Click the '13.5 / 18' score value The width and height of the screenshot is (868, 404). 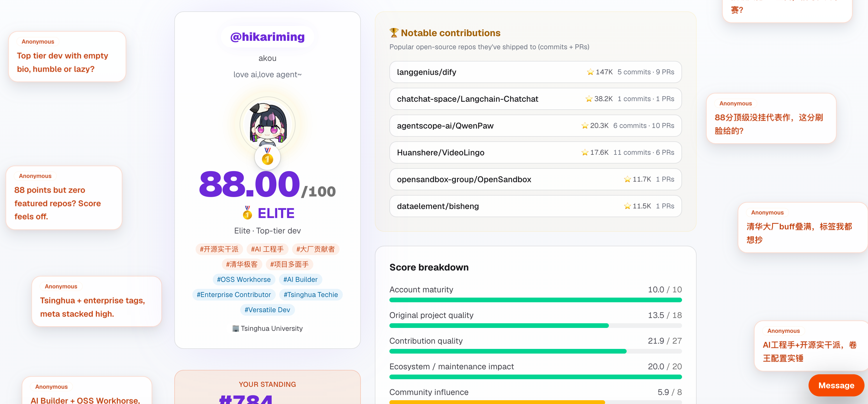[665, 315]
